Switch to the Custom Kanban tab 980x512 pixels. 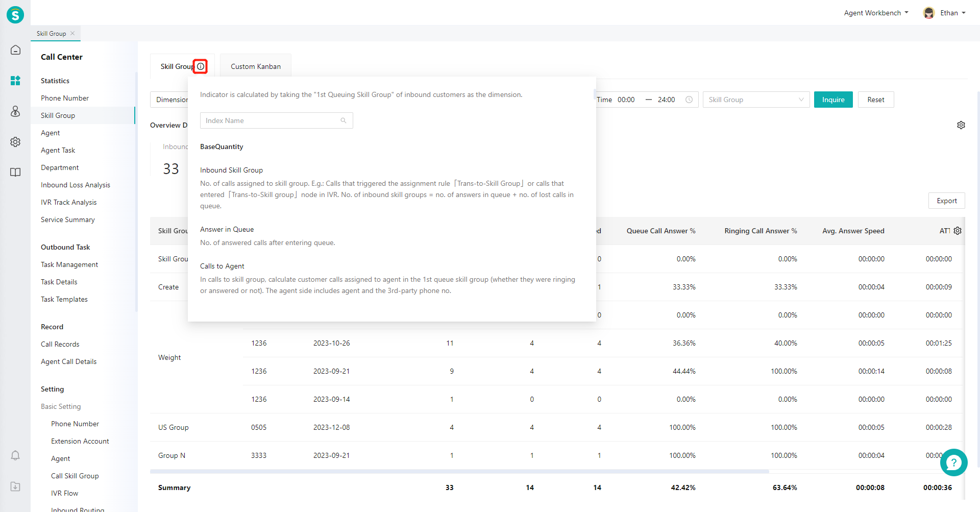256,66
